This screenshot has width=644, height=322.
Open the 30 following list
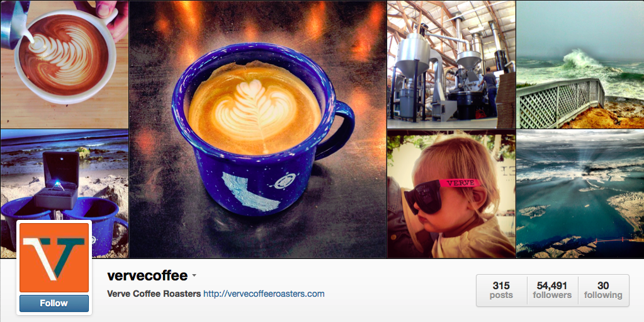pos(603,290)
